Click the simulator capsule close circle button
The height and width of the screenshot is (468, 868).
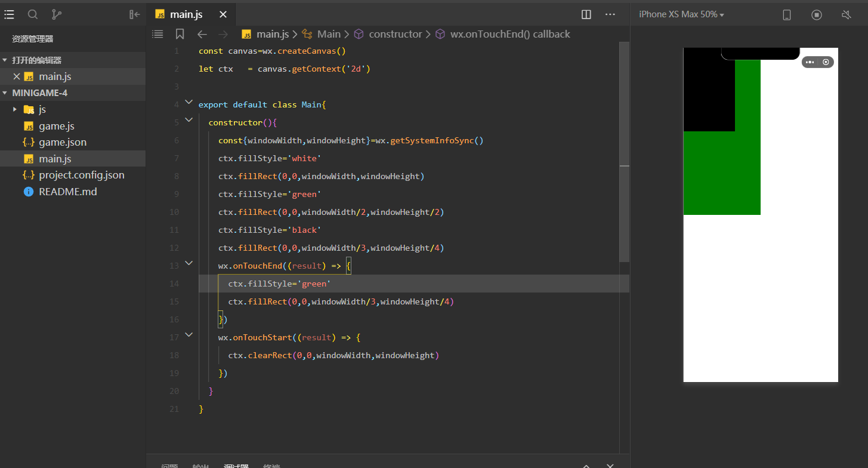coord(826,62)
